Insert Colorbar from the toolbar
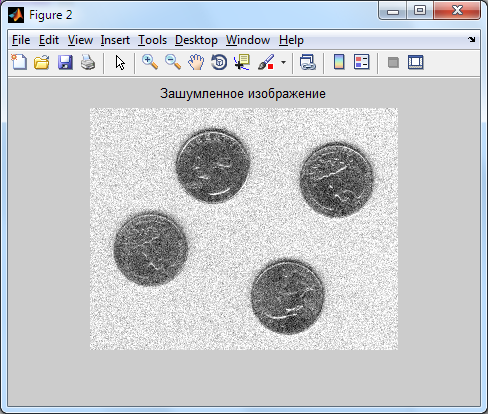Viewport: 488px width, 414px height. tap(339, 62)
